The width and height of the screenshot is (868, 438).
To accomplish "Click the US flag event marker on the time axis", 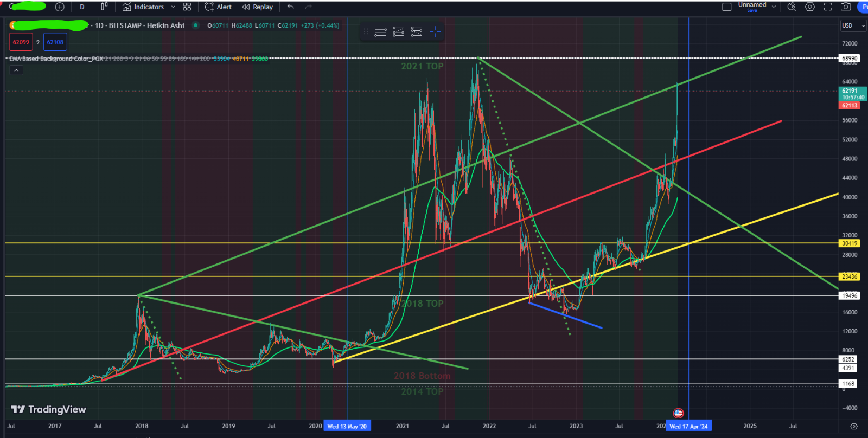I will pyautogui.click(x=678, y=414).
